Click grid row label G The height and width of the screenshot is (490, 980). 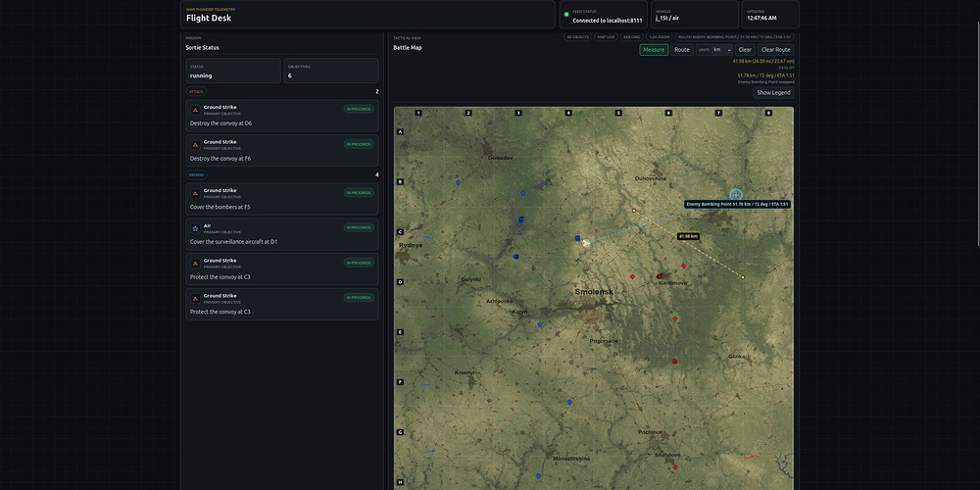[400, 432]
